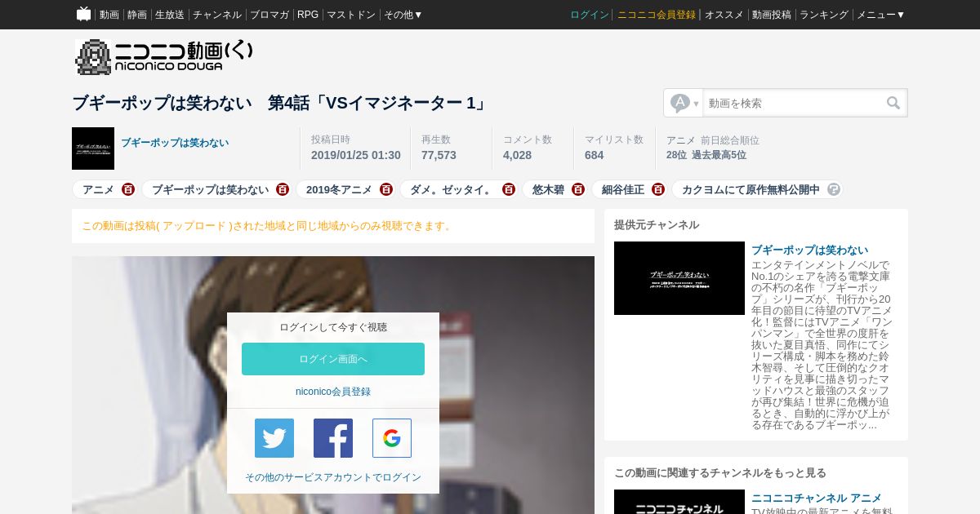The image size is (980, 514).
Task: Click その他のサービスアカウントでログイン link
Action: 333,477
